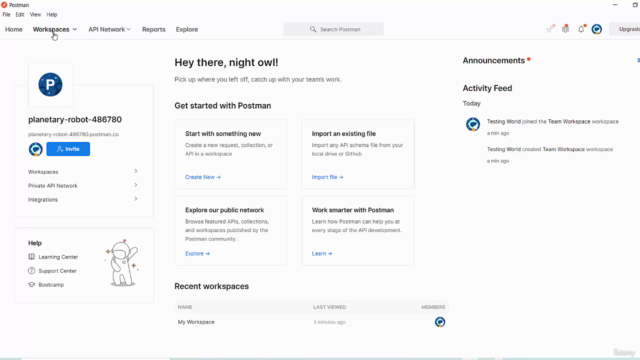640x360 pixels.
Task: Open the Explore tab
Action: [187, 29]
